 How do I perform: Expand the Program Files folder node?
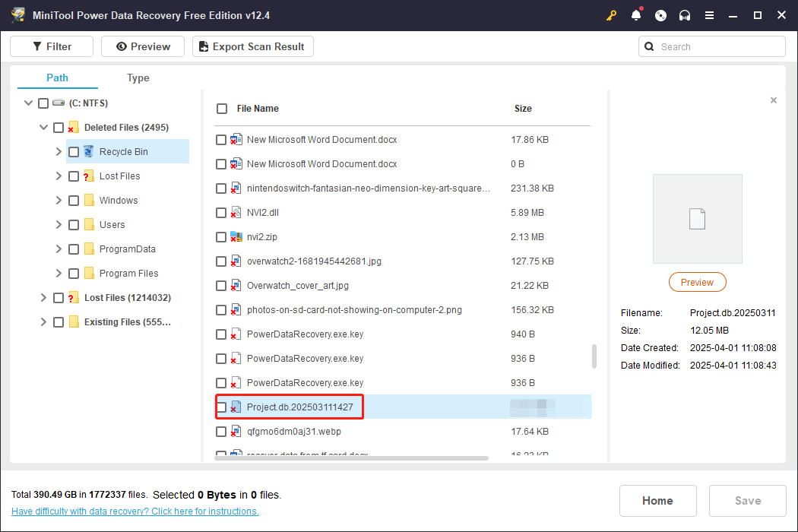coord(59,274)
